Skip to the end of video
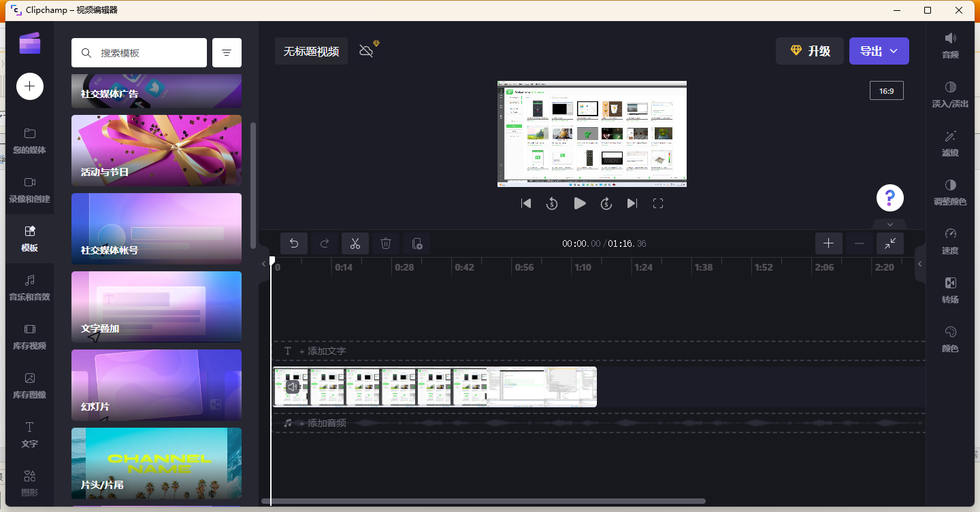The image size is (980, 512). coord(632,203)
